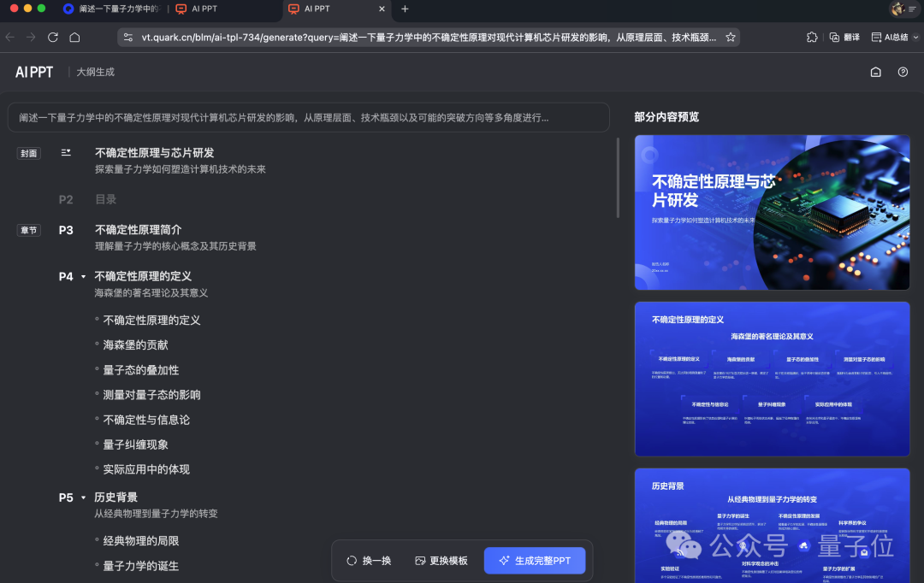Open the browser home page icon

74,37
